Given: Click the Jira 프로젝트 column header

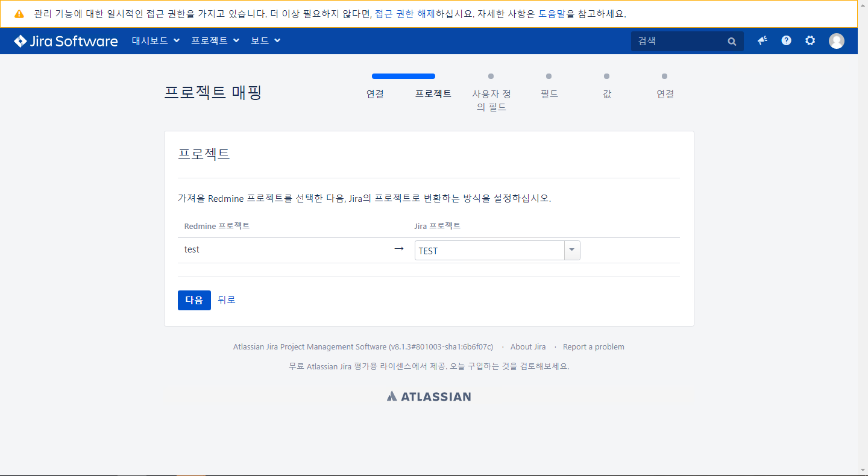Looking at the screenshot, I should [438, 226].
